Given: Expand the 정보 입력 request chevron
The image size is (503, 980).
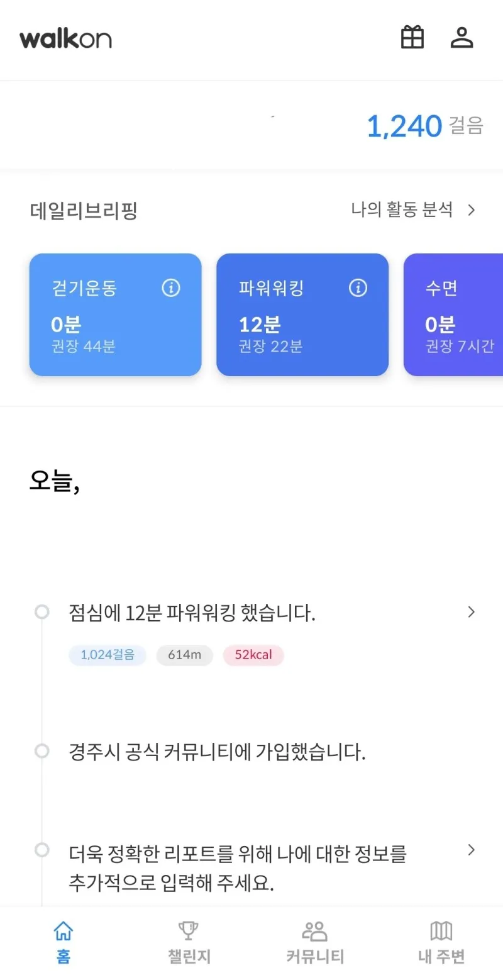Looking at the screenshot, I should click(x=472, y=850).
